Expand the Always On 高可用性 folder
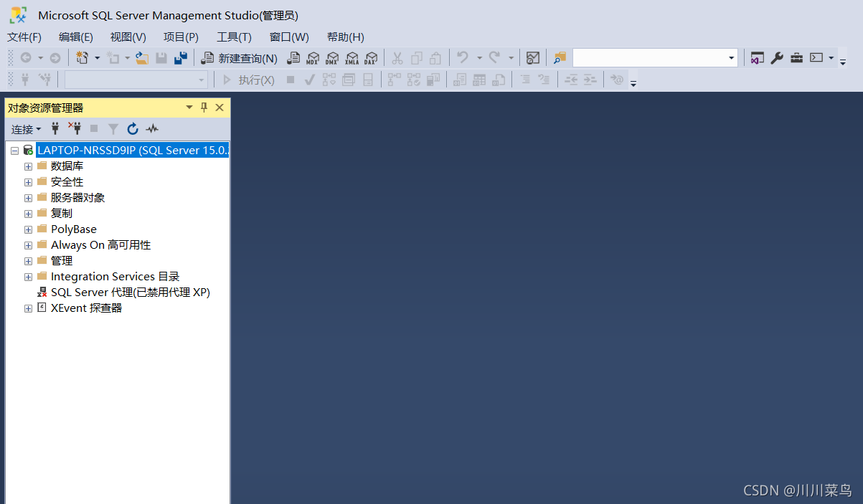The width and height of the screenshot is (863, 504). [29, 245]
